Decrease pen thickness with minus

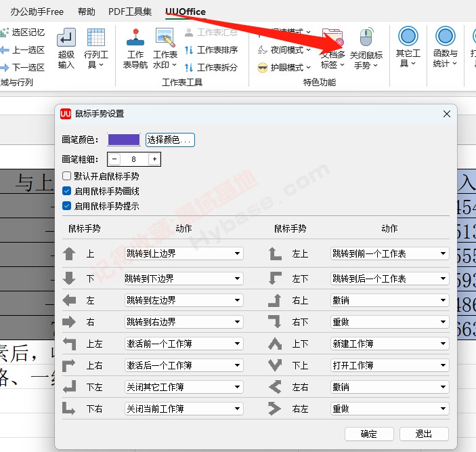click(114, 159)
